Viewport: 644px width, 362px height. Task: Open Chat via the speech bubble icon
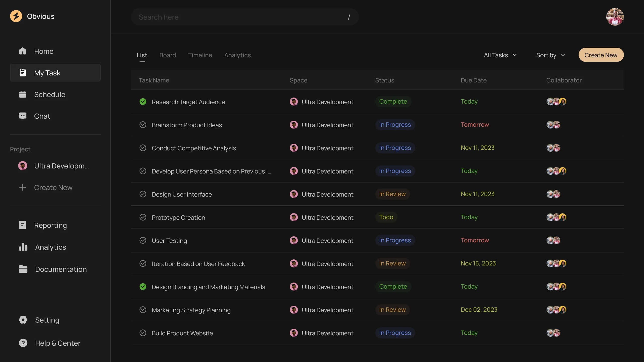click(23, 116)
